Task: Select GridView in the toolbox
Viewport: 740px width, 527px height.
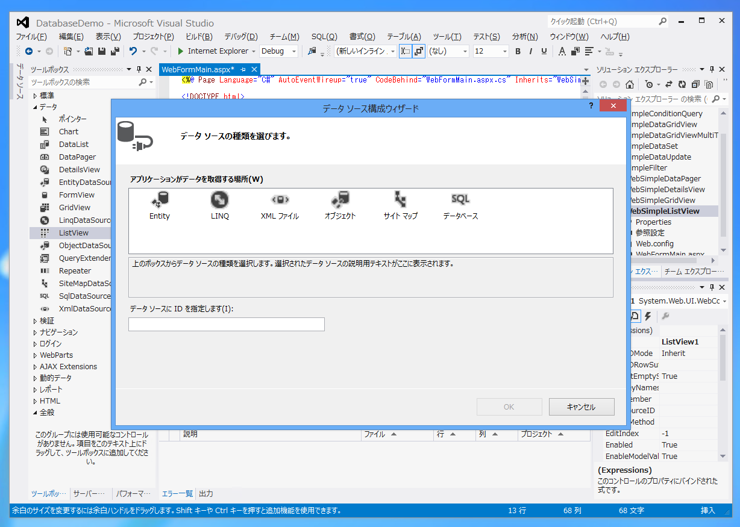Action: [x=75, y=208]
